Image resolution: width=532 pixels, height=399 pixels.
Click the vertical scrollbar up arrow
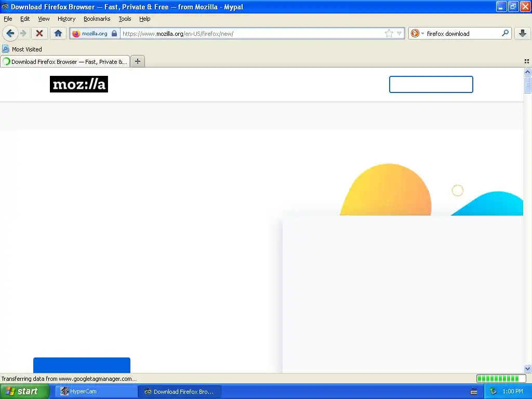point(527,72)
